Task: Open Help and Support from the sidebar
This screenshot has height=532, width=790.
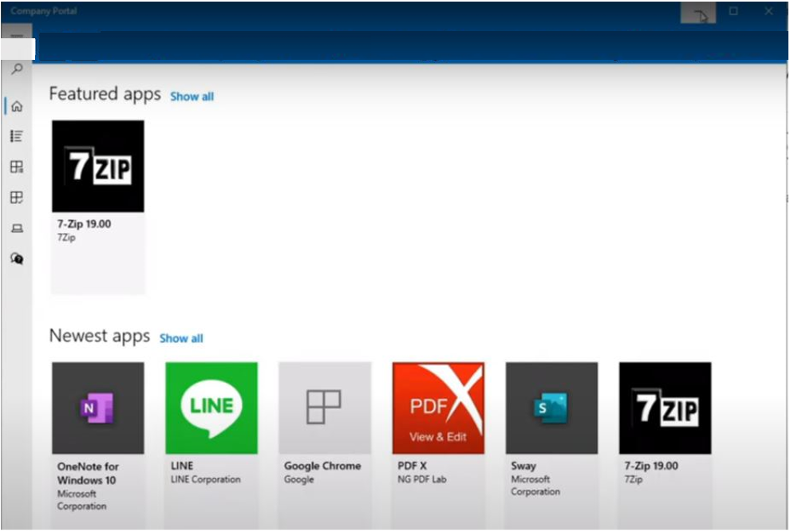Action: (16, 258)
